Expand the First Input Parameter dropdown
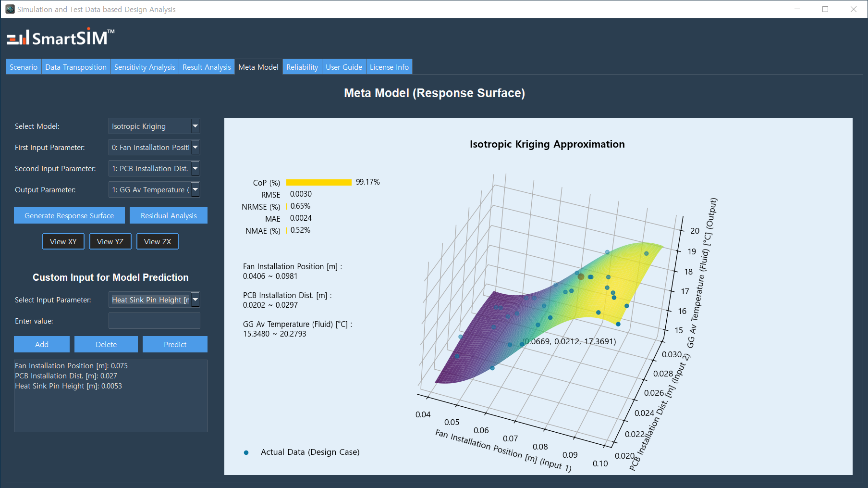This screenshot has width=868, height=488. (154, 148)
